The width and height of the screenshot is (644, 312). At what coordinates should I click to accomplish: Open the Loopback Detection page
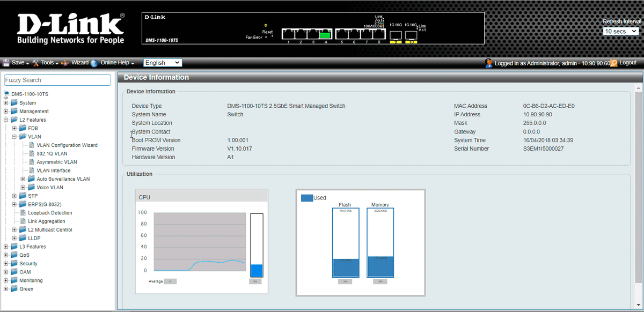[x=50, y=213]
